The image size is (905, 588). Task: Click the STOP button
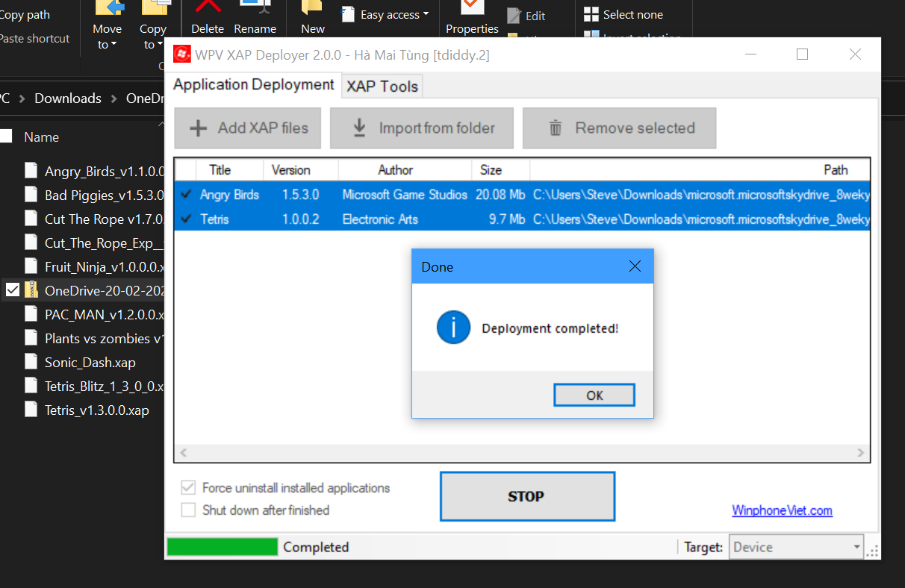527,496
